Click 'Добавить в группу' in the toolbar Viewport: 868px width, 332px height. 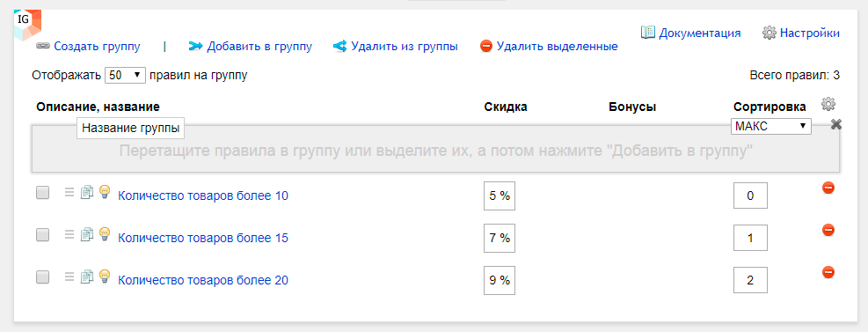[x=251, y=47]
